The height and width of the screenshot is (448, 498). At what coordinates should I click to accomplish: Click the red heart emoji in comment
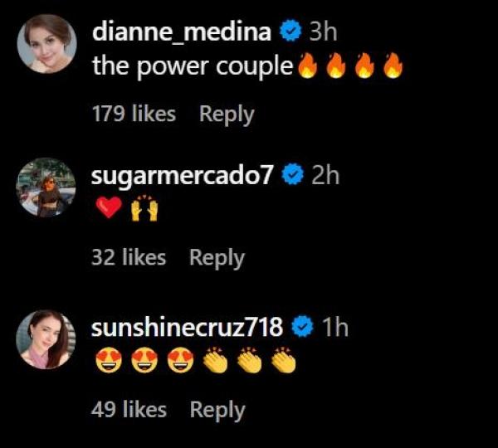[x=109, y=207]
